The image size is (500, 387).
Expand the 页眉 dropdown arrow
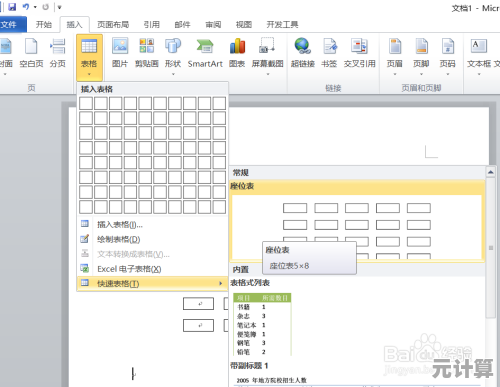[x=395, y=74]
